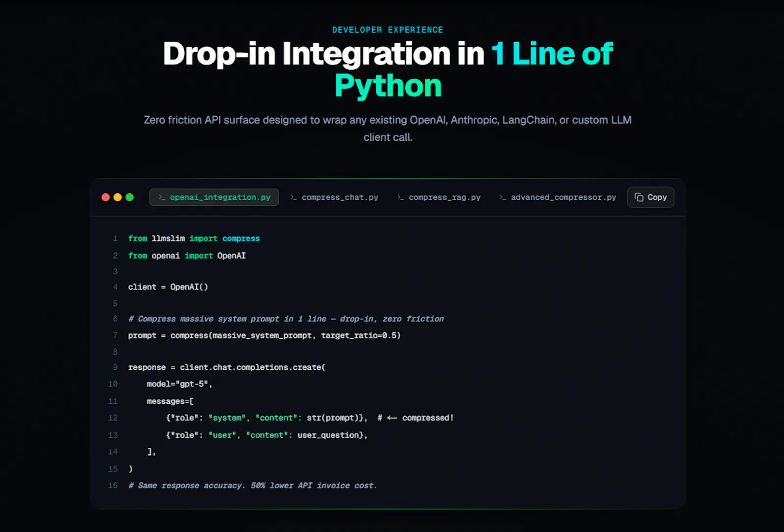
Task: Click the red window dot
Action: coord(105,197)
